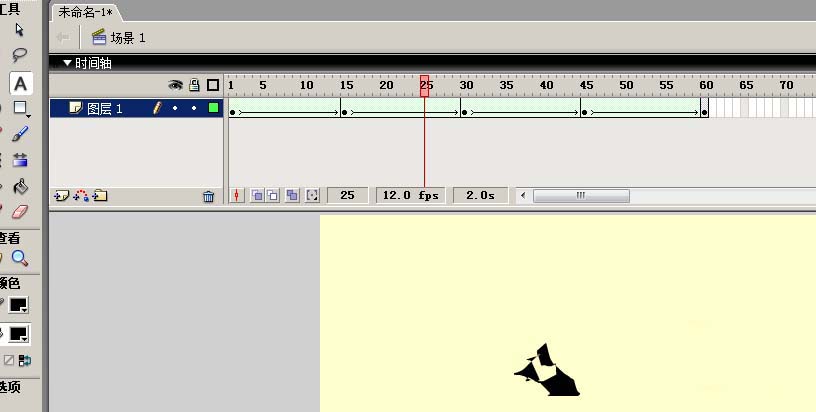Select the keyframe at frame 30

[x=464, y=112]
